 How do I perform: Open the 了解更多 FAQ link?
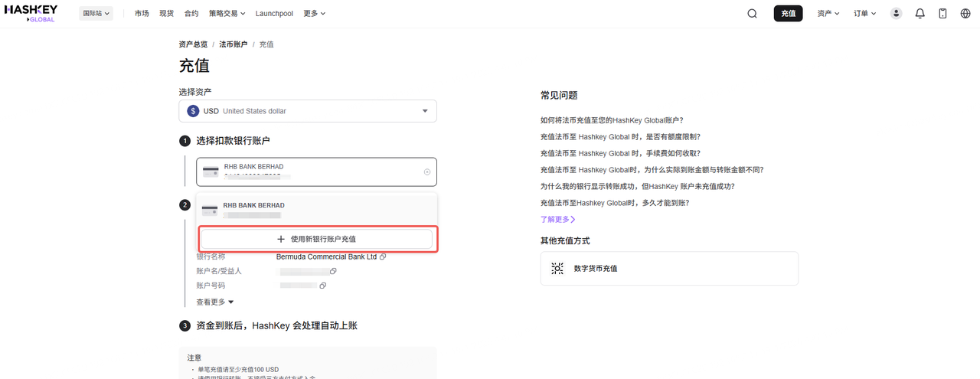(x=557, y=219)
